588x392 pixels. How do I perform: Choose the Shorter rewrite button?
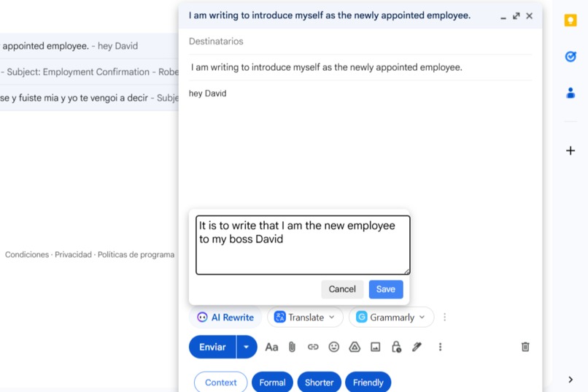coord(319,383)
